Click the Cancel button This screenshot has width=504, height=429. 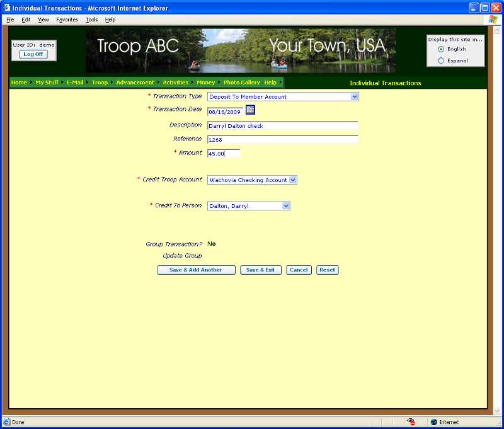(x=299, y=270)
